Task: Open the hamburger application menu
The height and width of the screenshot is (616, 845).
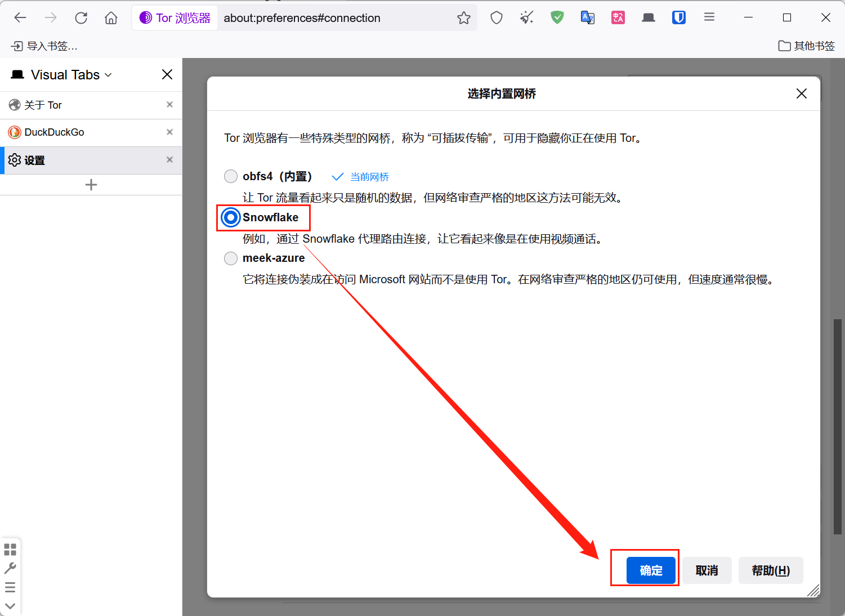Action: tap(709, 17)
